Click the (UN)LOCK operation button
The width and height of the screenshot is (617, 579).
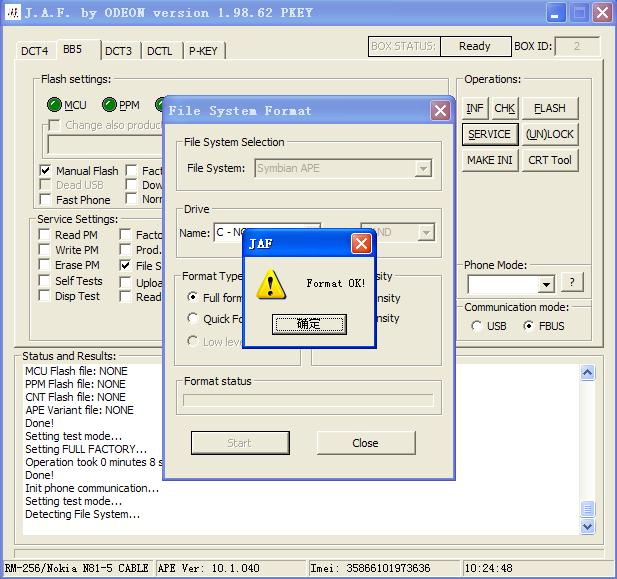point(550,134)
